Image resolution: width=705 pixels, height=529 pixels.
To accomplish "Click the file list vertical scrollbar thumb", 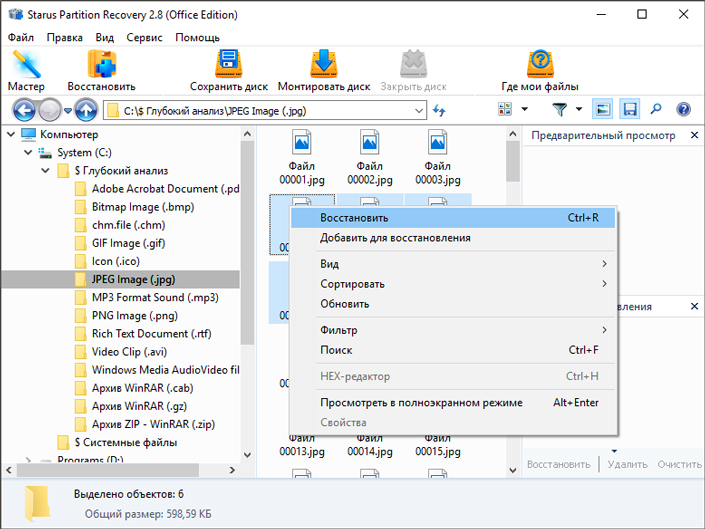I will 513,161.
